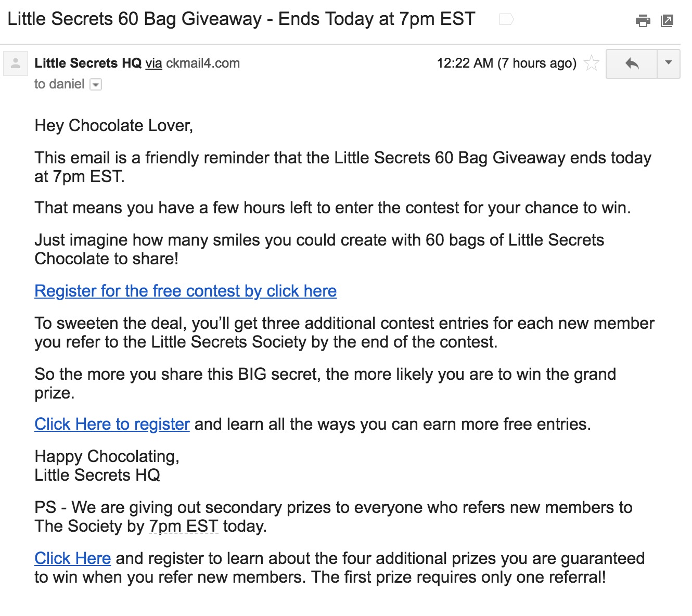Open the 'Click Here' link in the postscript
The height and width of the screenshot is (616, 692).
click(72, 558)
